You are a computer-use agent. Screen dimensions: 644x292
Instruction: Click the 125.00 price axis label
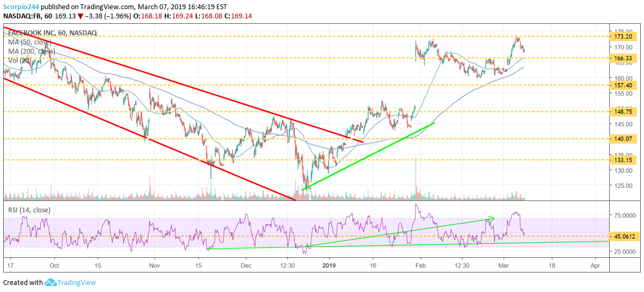[623, 185]
